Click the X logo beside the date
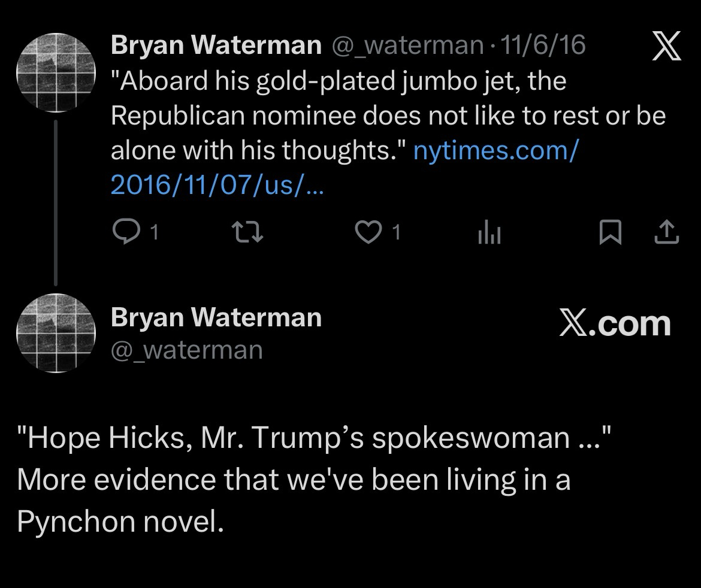This screenshot has height=588, width=701. coord(666,47)
